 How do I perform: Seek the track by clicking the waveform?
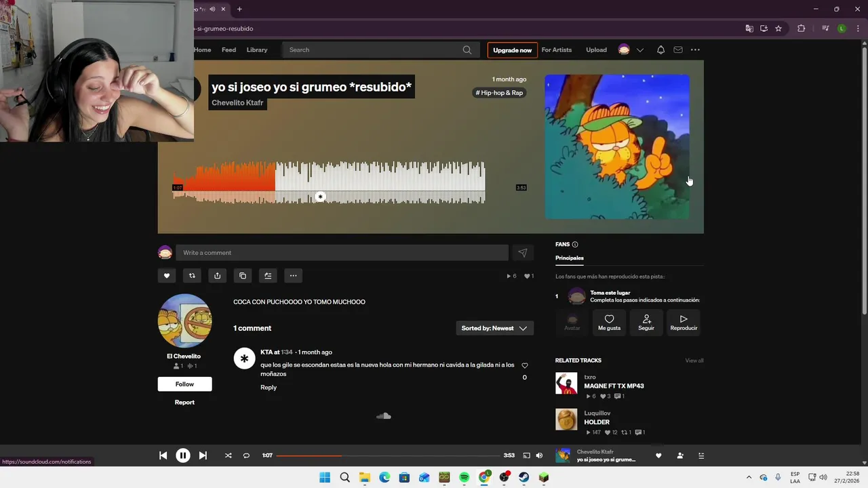tap(329, 183)
